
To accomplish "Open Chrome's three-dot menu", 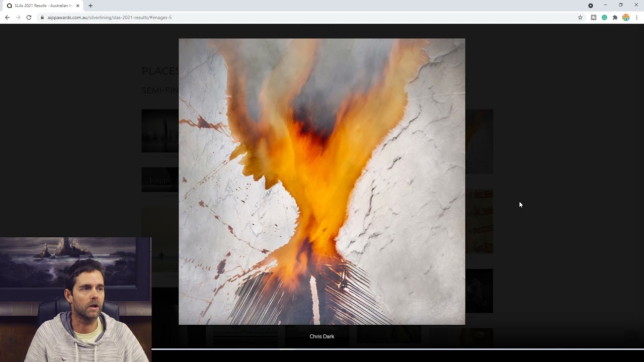I will [636, 17].
